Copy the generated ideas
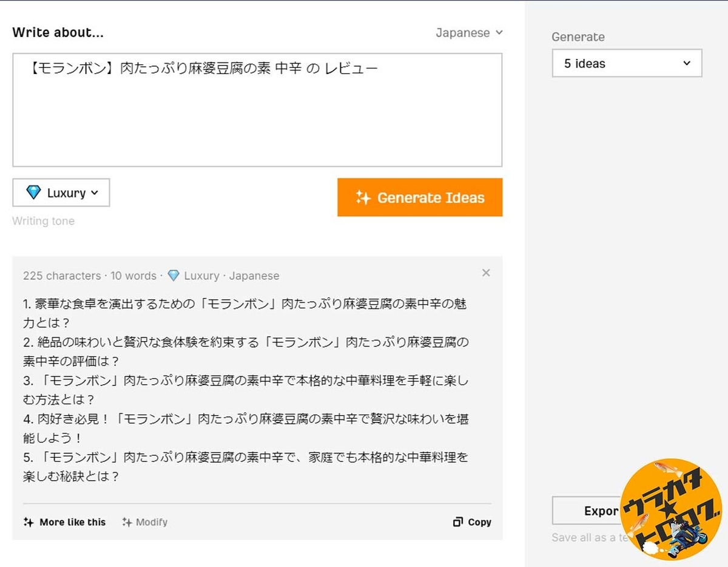This screenshot has height=567, width=728. pos(472,522)
